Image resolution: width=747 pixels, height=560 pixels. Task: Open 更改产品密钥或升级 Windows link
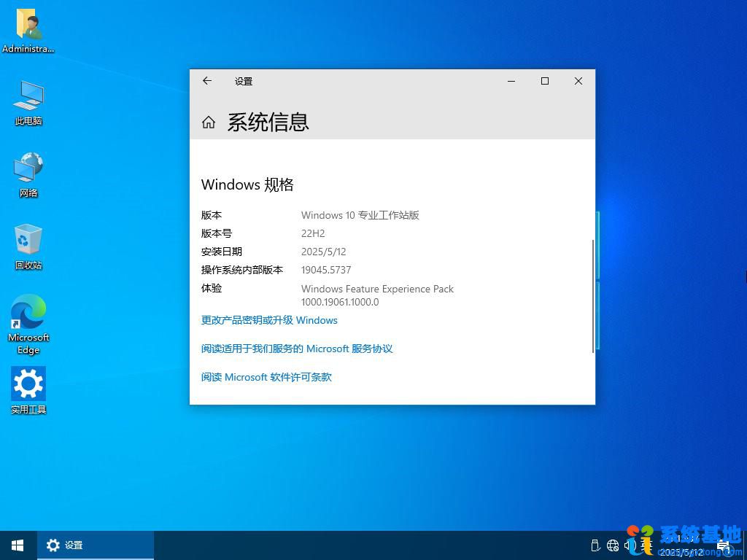(269, 320)
